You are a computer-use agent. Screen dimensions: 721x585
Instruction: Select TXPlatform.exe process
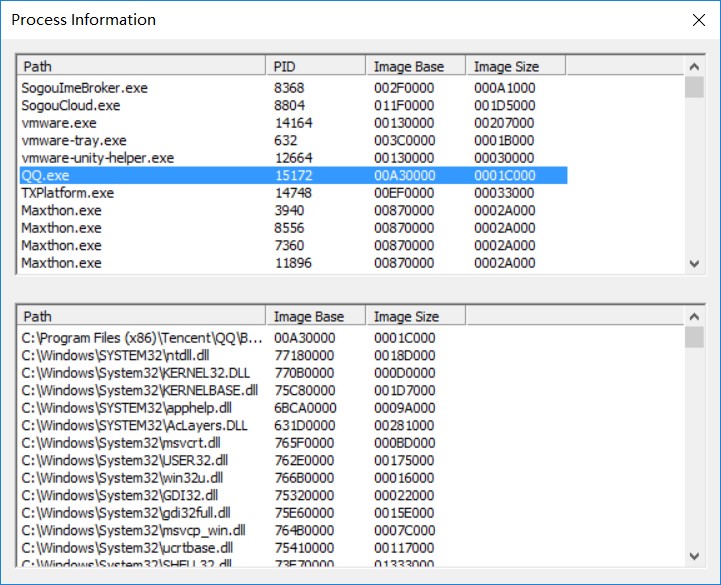[x=293, y=193]
